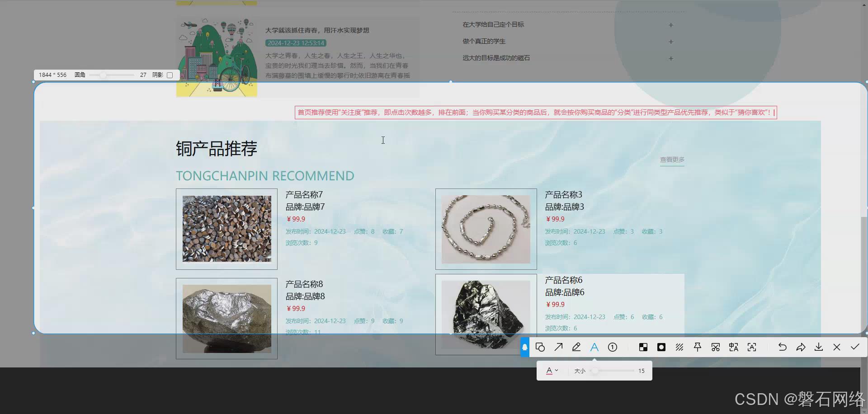Toggle the blue bell notification icon
Viewport: 868px width, 414px height.
pyautogui.click(x=524, y=347)
